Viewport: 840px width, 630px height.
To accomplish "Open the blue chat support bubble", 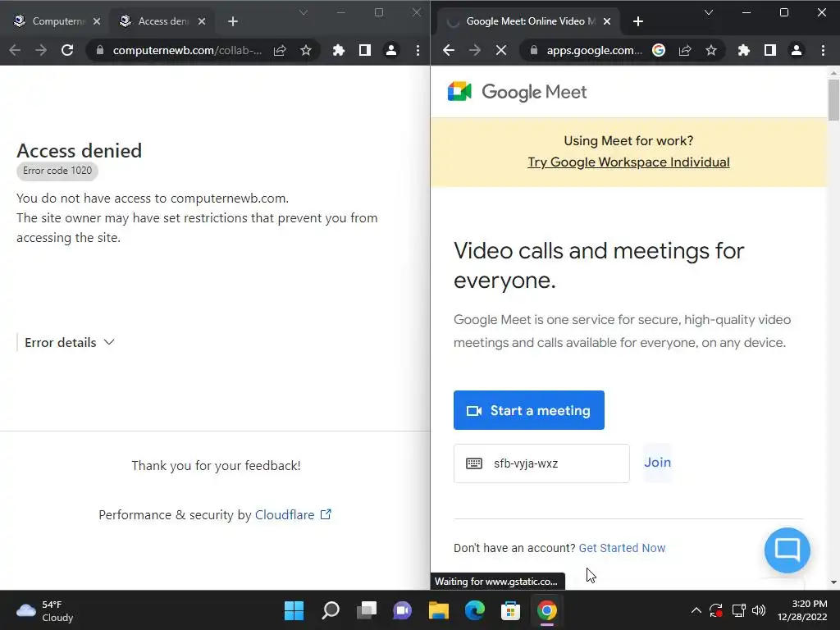I will click(787, 550).
